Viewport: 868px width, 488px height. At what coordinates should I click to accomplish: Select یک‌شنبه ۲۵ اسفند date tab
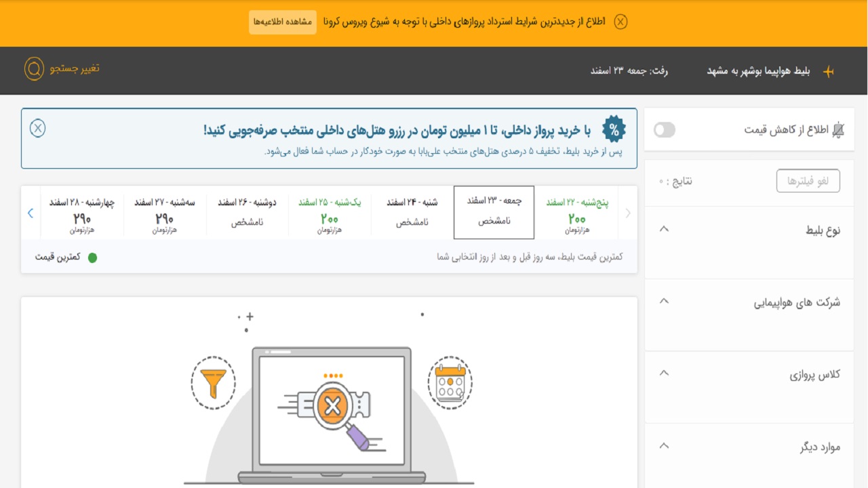[x=330, y=213]
